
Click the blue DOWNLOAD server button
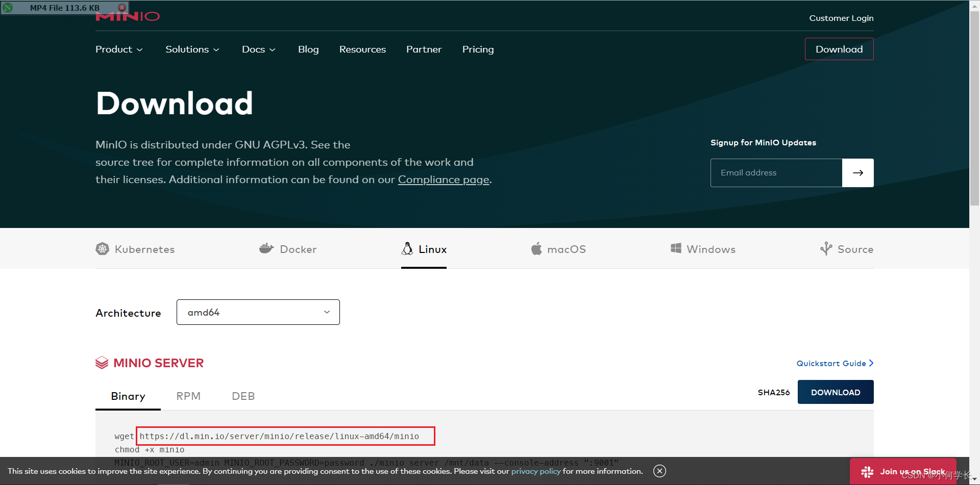click(836, 392)
